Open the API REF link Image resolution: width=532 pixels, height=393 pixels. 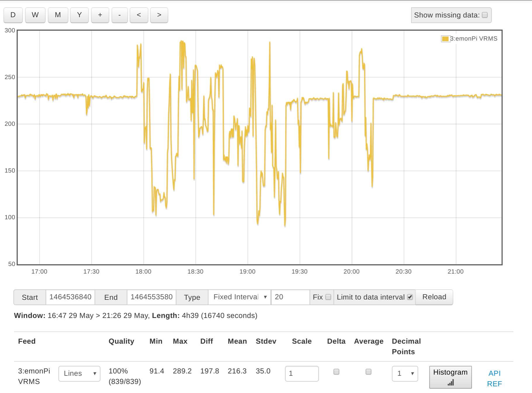[x=494, y=378]
